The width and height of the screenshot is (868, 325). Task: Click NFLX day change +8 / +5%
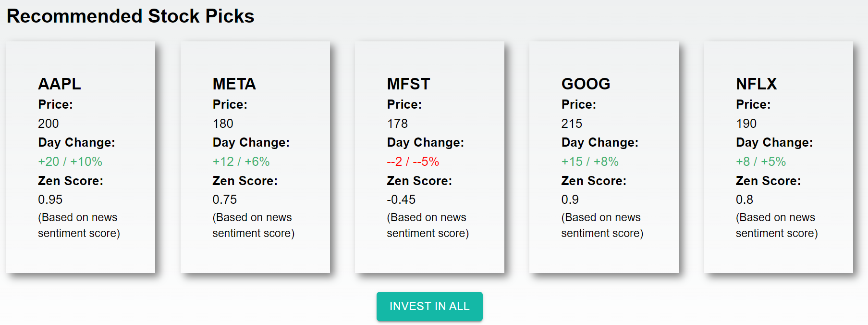point(761,162)
